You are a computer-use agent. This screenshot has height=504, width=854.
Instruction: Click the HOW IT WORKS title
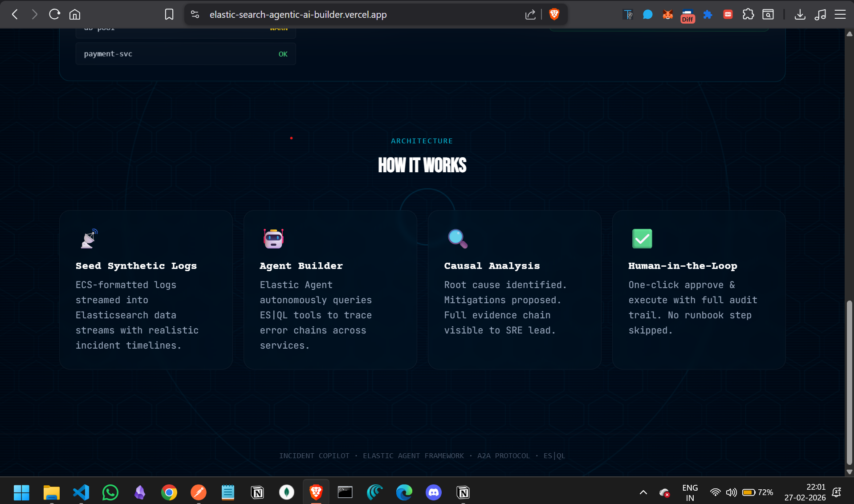[422, 165]
